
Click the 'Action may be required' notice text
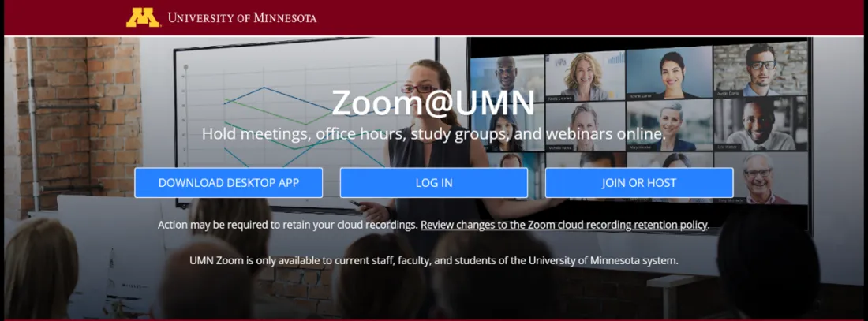pyautogui.click(x=287, y=225)
